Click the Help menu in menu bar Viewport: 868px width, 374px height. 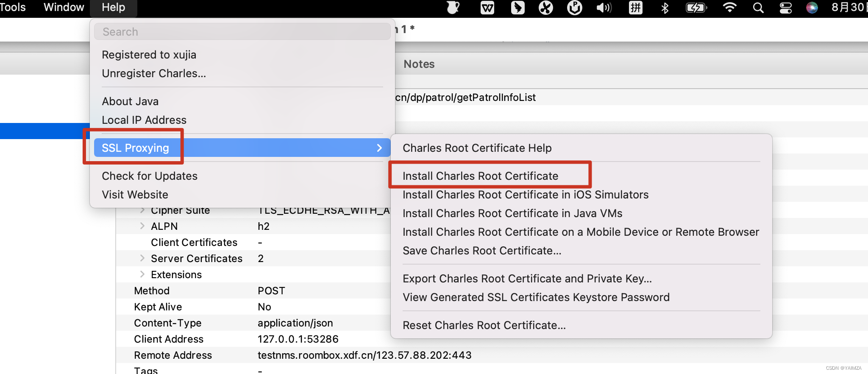[114, 7]
